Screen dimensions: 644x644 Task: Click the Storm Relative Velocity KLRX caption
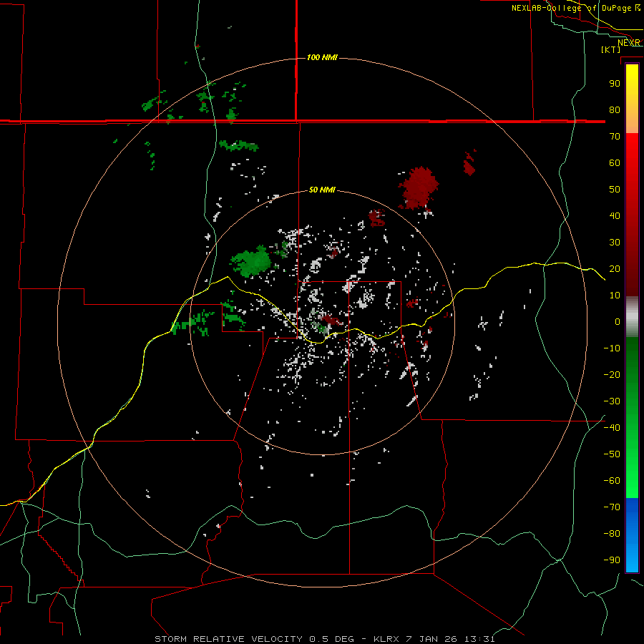click(x=324, y=639)
